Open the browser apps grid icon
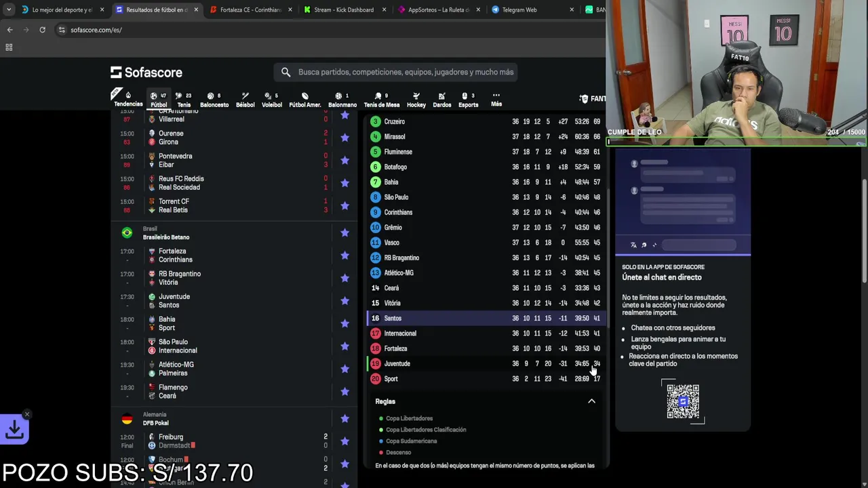Viewport: 868px width, 488px height. [9, 47]
